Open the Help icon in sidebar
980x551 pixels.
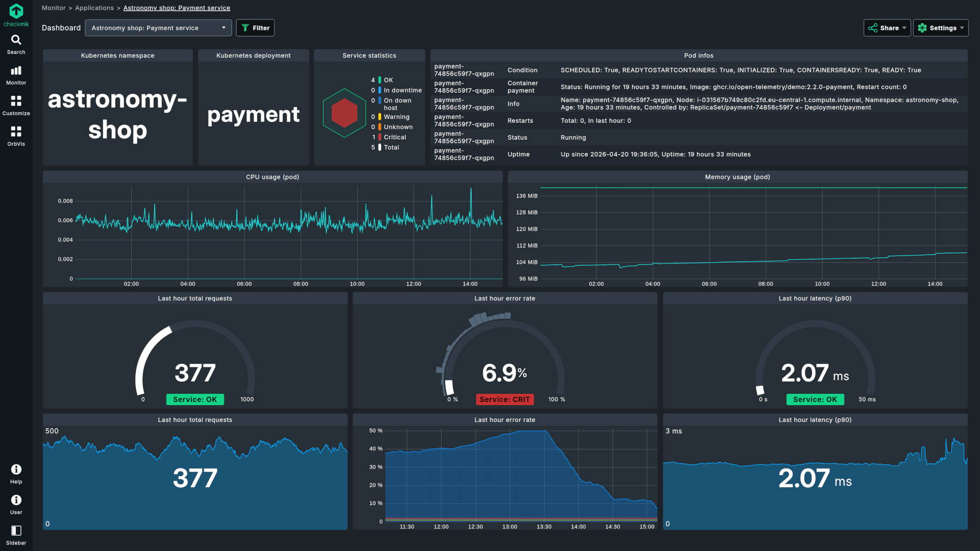[16, 469]
